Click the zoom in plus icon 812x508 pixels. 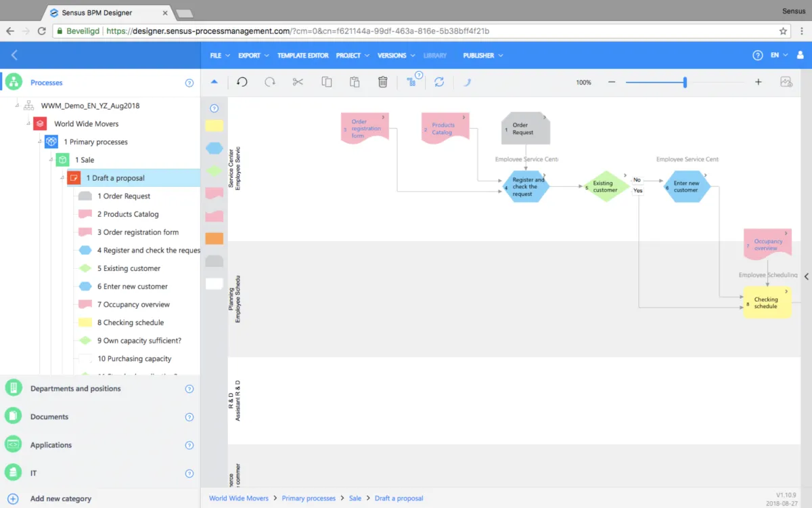pos(758,82)
